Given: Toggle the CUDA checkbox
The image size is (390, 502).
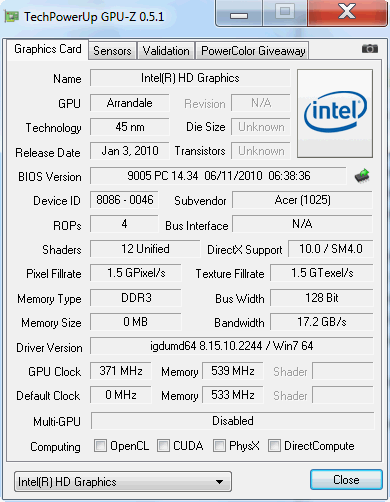Looking at the screenshot, I should (x=163, y=445).
